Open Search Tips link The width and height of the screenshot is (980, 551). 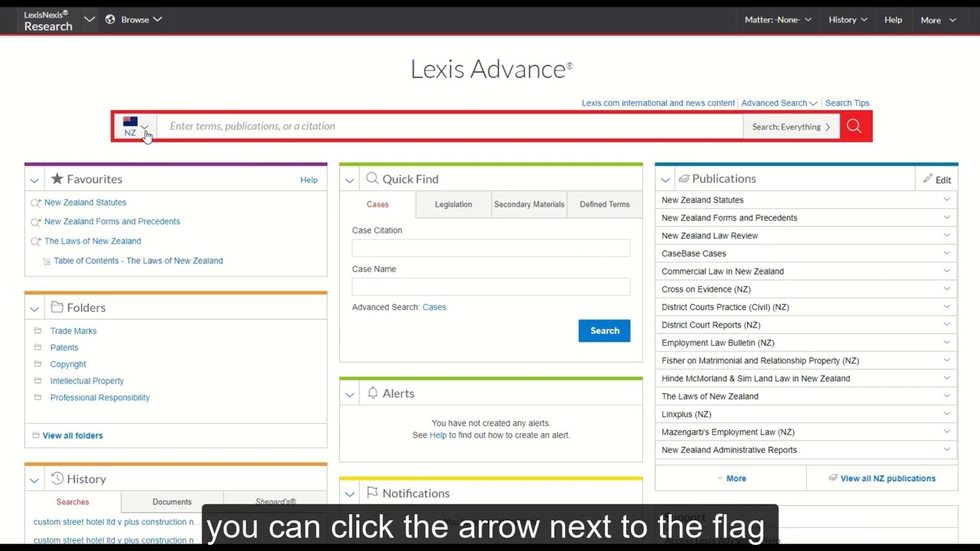point(847,103)
